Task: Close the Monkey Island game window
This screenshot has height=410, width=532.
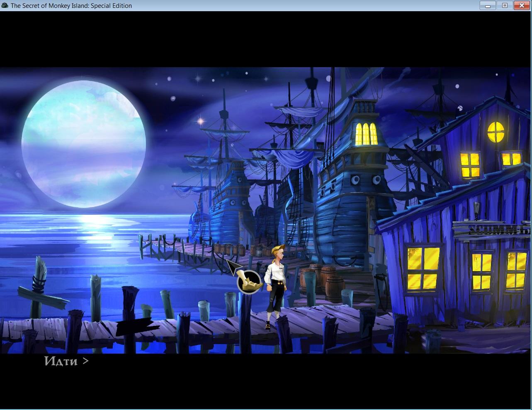Action: point(522,5)
